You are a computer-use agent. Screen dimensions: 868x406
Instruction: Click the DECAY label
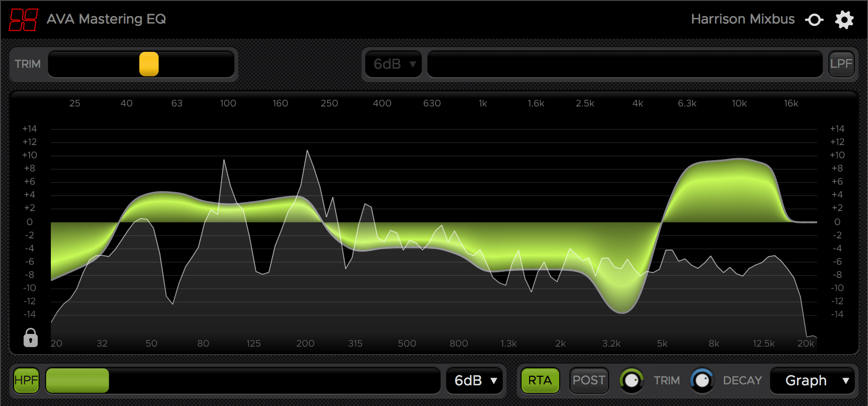743,381
